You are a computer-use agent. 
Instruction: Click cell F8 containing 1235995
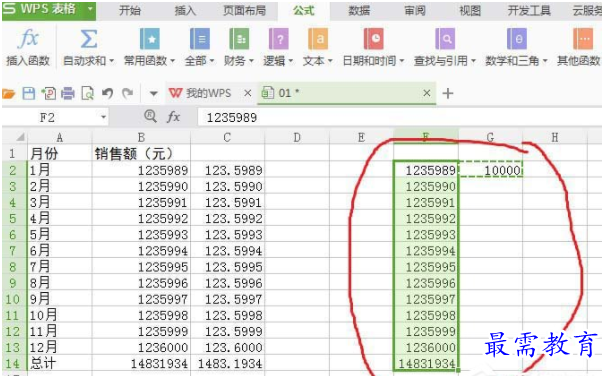[x=426, y=267]
